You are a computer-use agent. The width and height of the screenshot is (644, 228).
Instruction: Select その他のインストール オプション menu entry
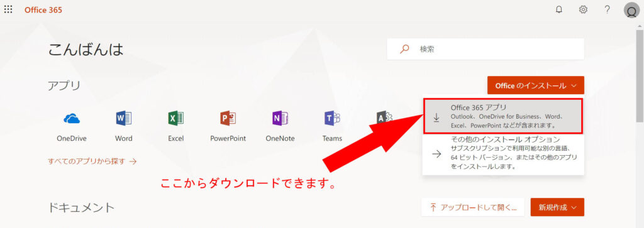503,153
